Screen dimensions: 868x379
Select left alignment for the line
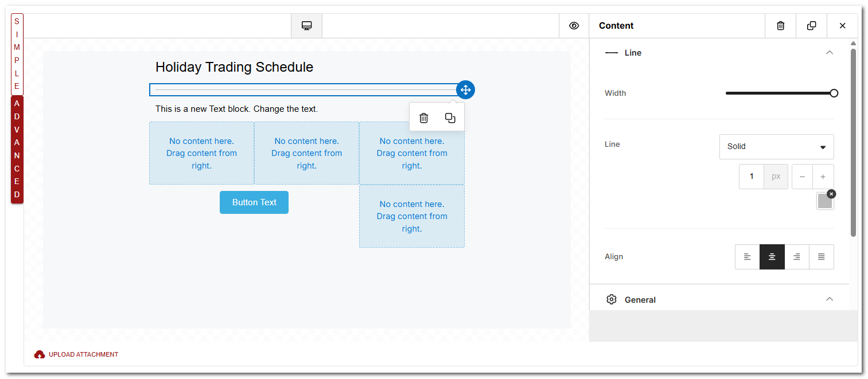pyautogui.click(x=747, y=257)
